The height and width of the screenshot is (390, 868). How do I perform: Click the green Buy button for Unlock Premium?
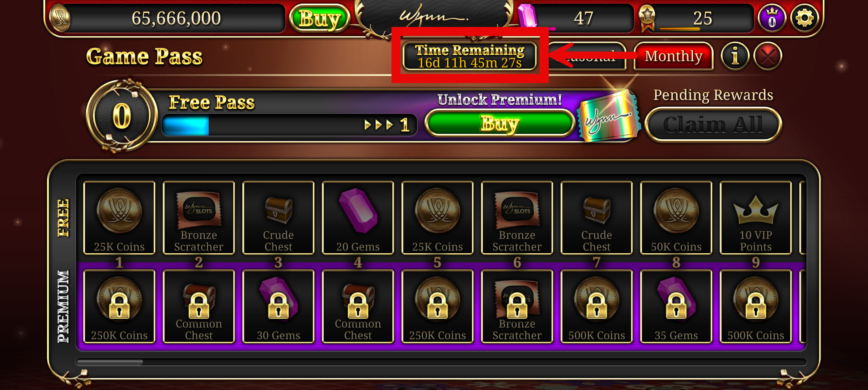click(x=500, y=124)
